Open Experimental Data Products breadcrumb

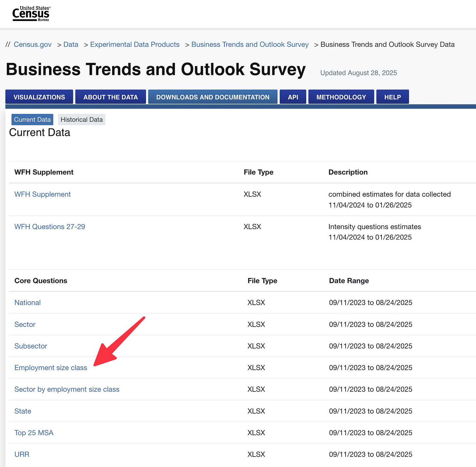click(x=135, y=45)
